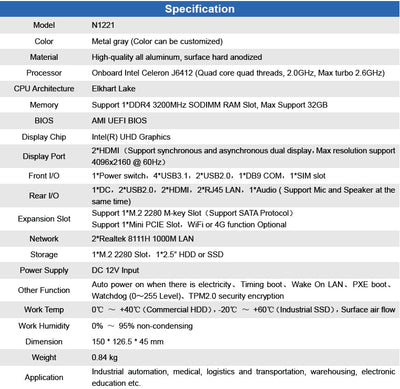Select the Rear I/O label
Screen dimensions: 400x389
(x=44, y=196)
